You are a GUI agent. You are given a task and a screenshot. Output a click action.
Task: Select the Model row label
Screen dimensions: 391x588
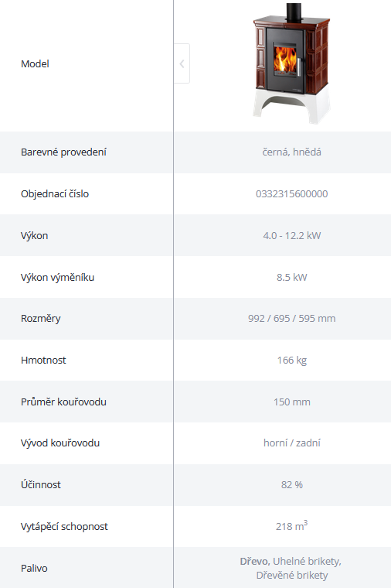click(x=35, y=63)
